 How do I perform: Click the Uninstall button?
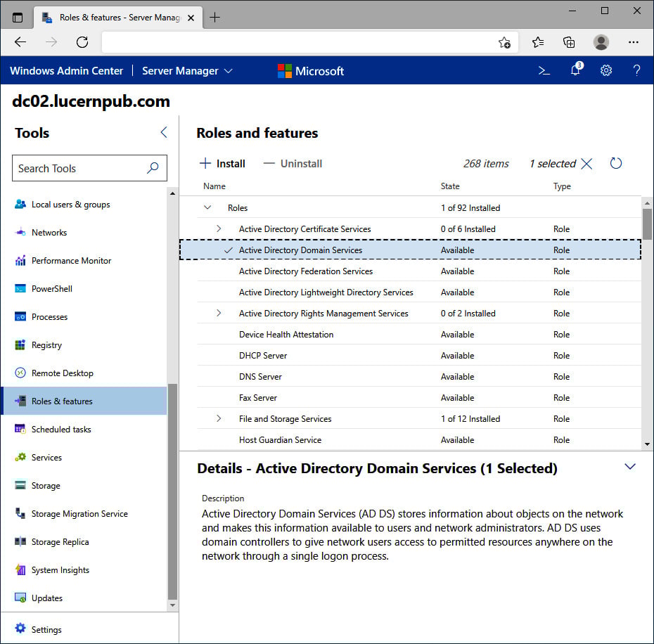[293, 164]
